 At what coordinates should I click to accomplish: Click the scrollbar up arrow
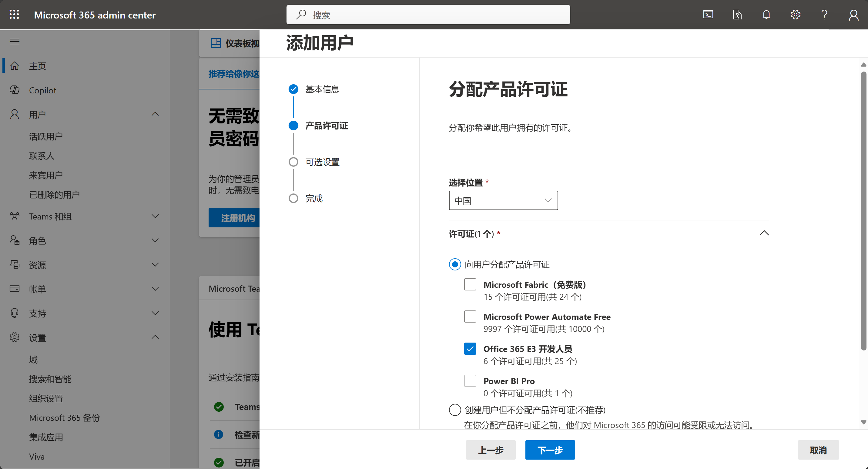point(863,64)
